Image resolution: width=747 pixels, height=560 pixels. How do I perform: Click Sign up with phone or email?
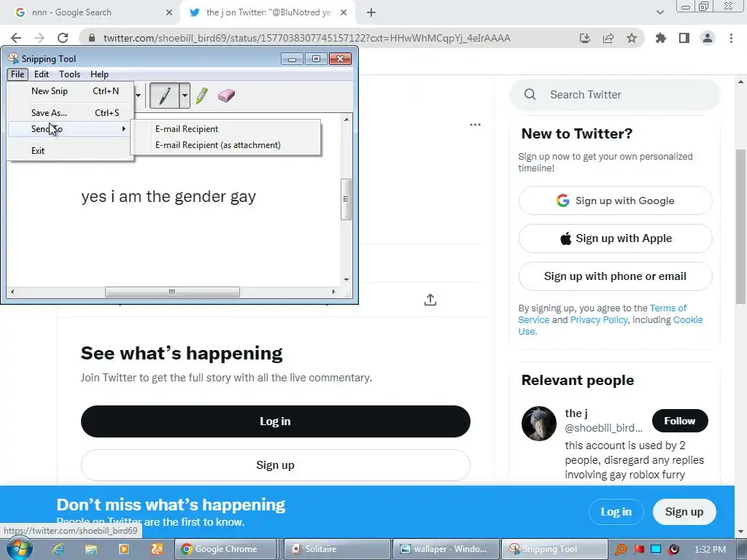[x=615, y=276]
